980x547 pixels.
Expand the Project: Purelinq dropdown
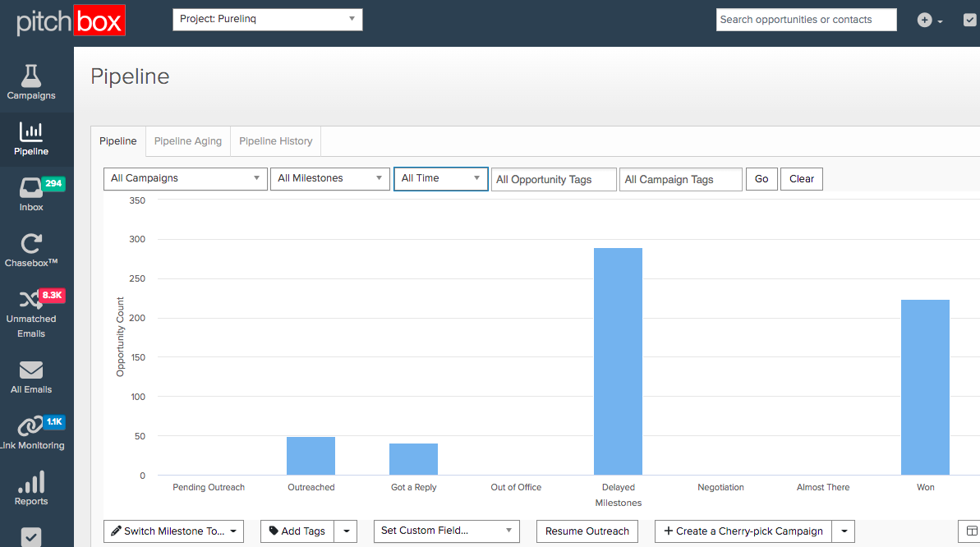click(267, 20)
